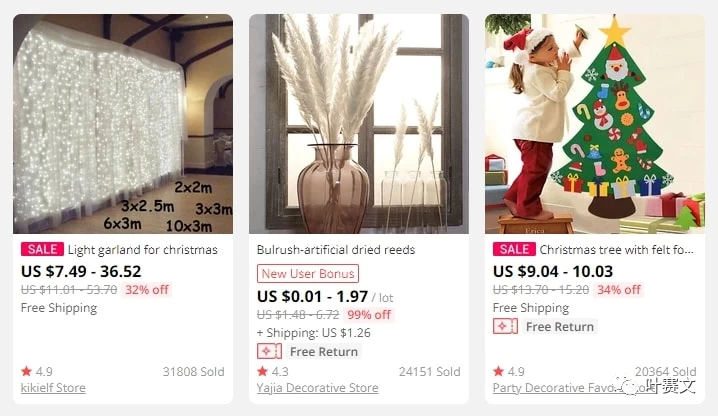718x416 pixels.
Task: Visit the kikielf Store link
Action: (53, 388)
